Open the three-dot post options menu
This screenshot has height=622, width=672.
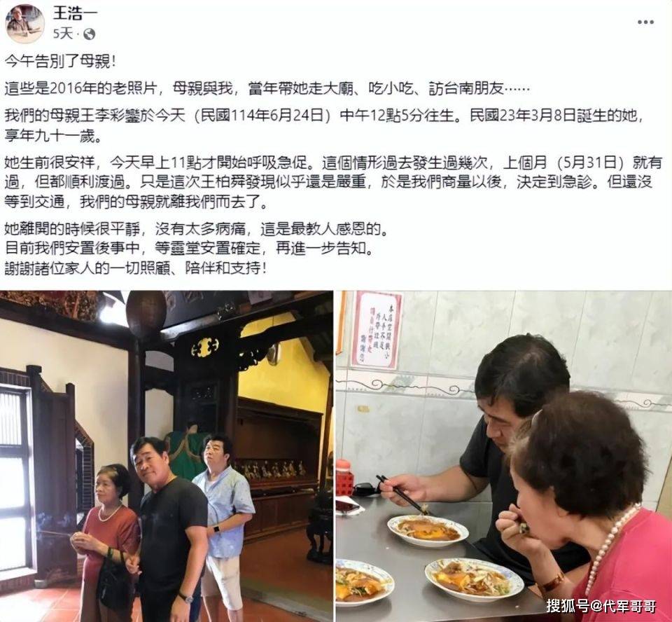tap(645, 22)
